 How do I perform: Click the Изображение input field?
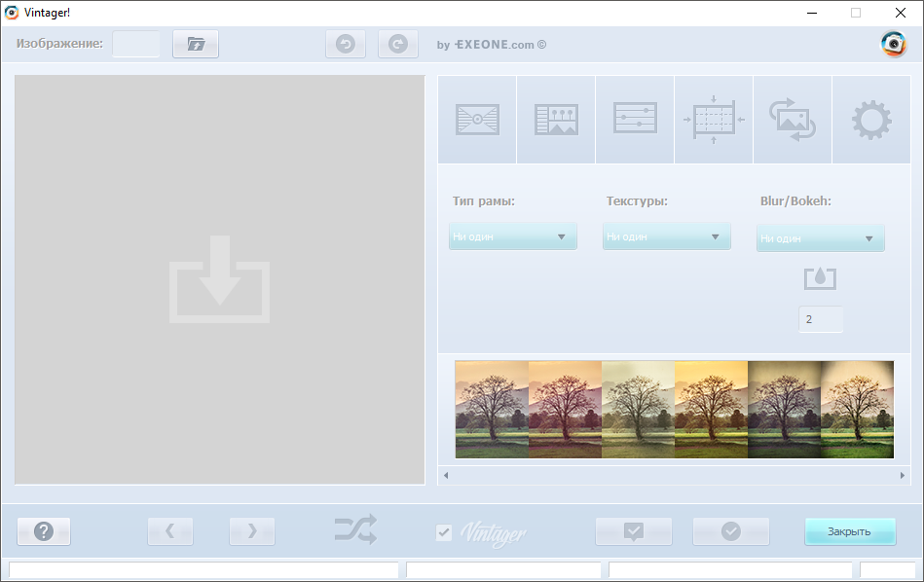136,44
